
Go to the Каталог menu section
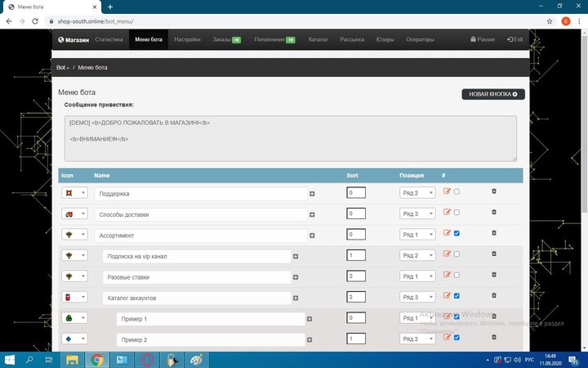tap(318, 39)
